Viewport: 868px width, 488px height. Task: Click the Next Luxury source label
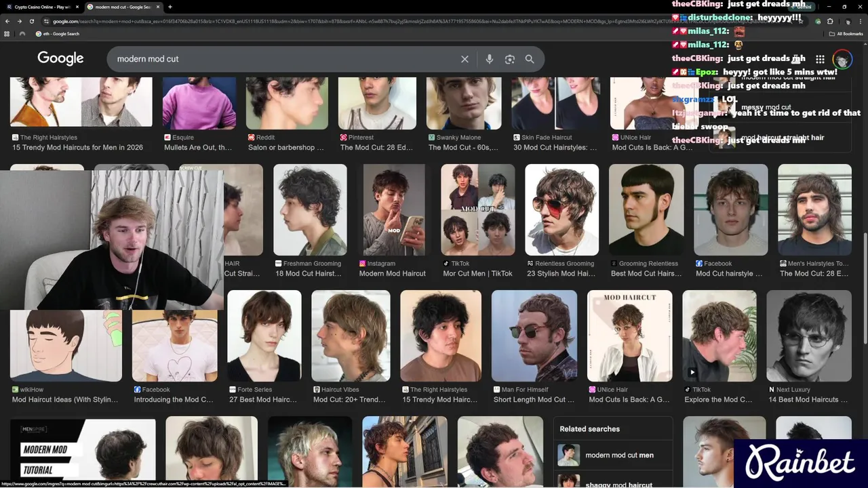pyautogui.click(x=793, y=390)
